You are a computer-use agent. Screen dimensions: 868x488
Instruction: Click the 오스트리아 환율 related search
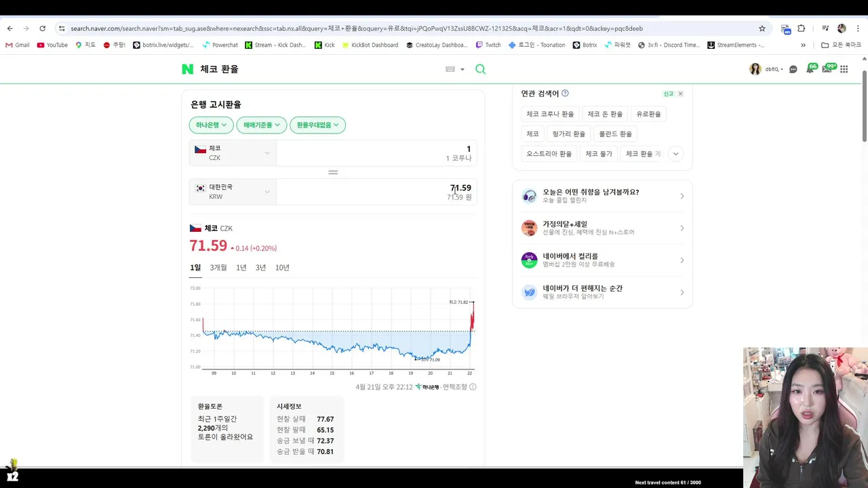549,154
